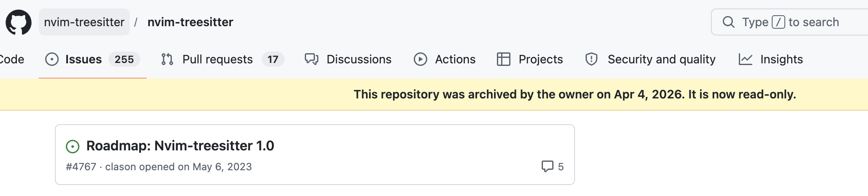This screenshot has width=868, height=196.
Task: Click the Actions play icon
Action: coord(420,59)
